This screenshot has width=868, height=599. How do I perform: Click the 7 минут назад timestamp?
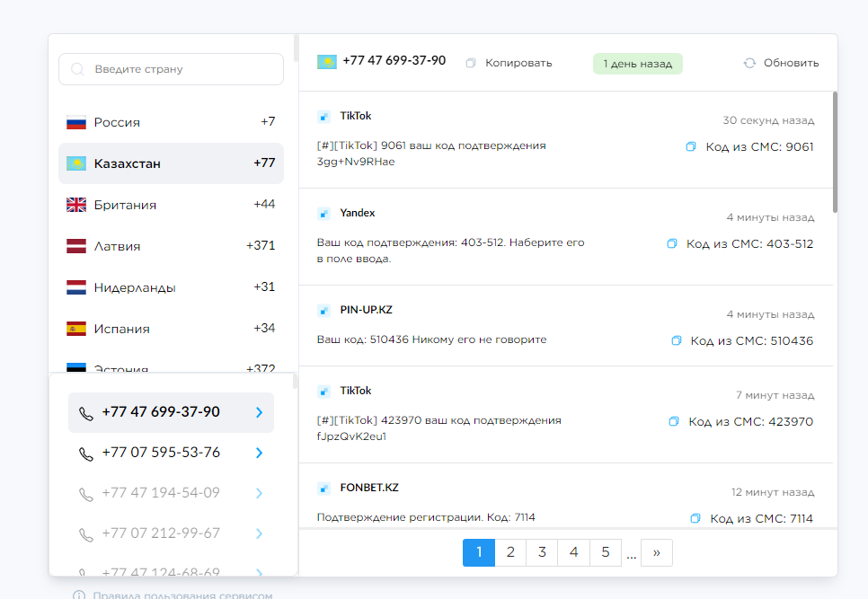(x=775, y=395)
